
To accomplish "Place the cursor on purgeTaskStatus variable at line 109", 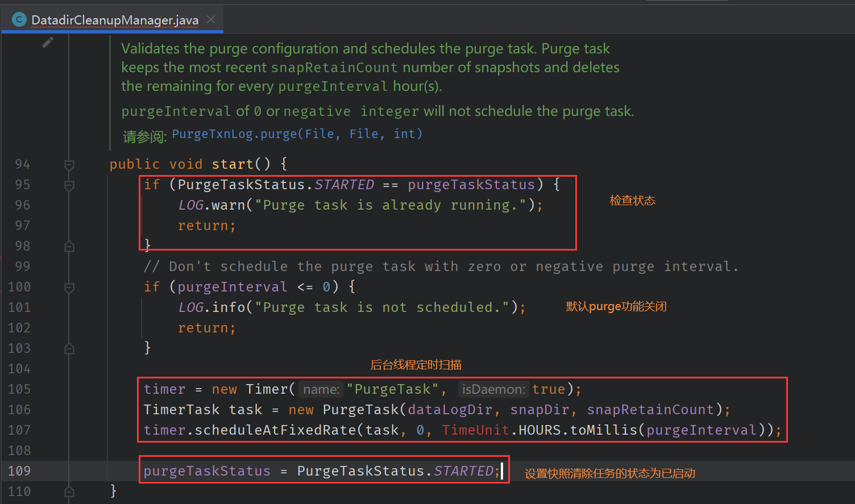I will coord(207,471).
